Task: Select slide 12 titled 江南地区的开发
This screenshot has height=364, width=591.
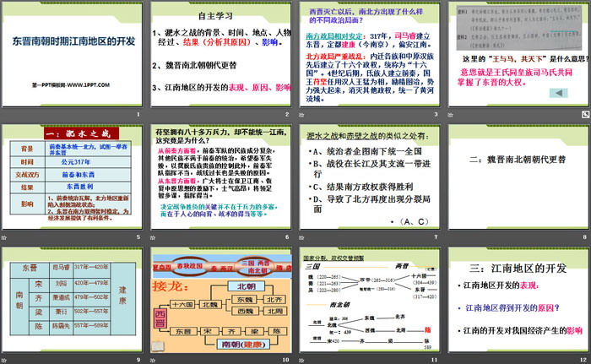Action: [x=518, y=300]
